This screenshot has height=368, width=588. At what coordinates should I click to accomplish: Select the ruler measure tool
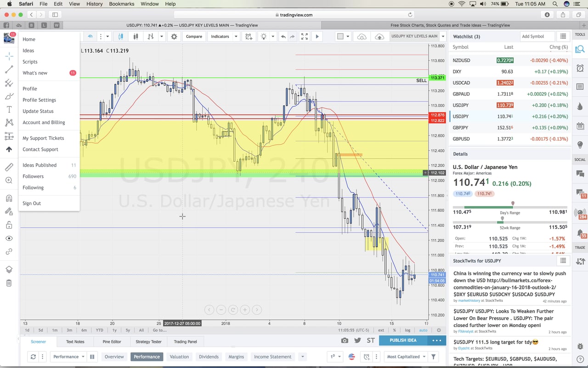[x=9, y=167]
